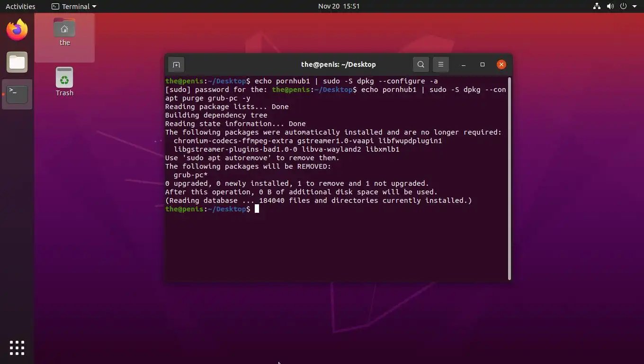Click the 'Reading package lists... Done' line

pos(227,107)
